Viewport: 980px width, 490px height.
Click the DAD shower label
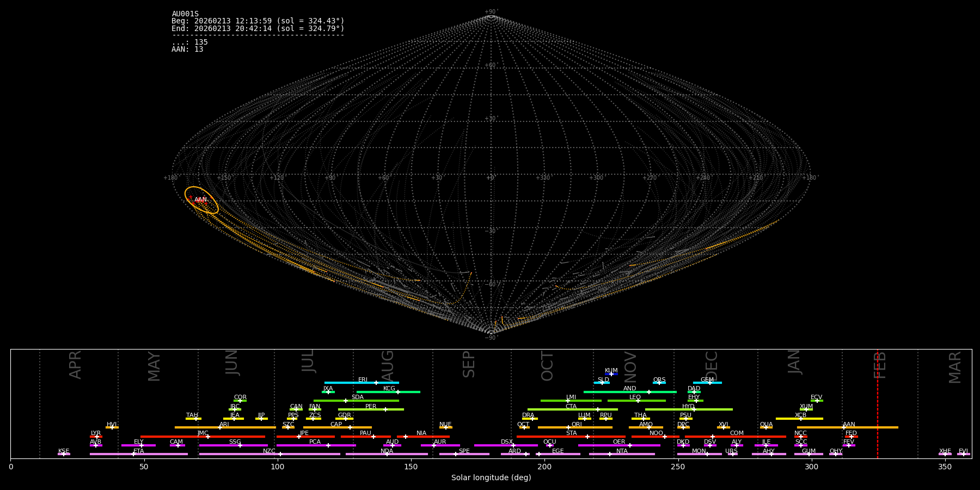click(x=694, y=389)
